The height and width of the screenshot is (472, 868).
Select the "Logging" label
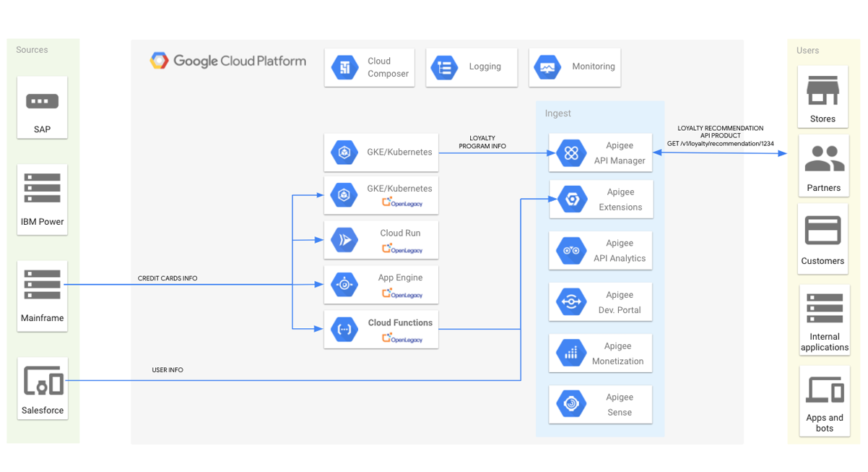485,66
